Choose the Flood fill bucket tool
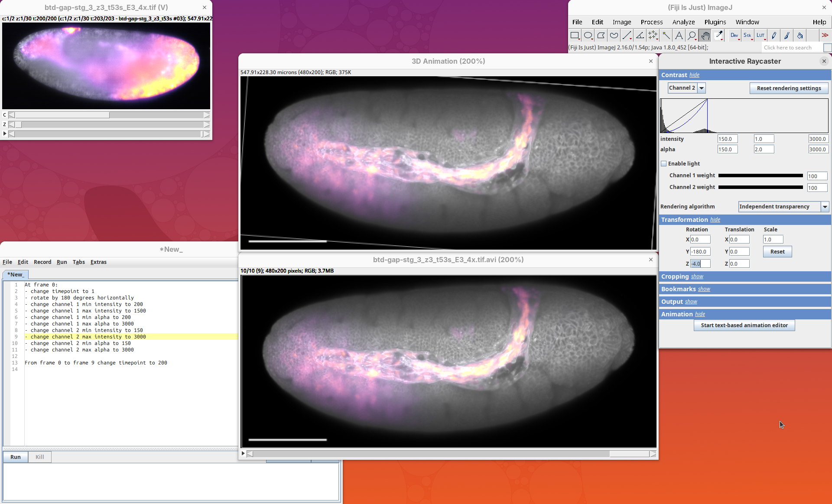 tap(800, 36)
